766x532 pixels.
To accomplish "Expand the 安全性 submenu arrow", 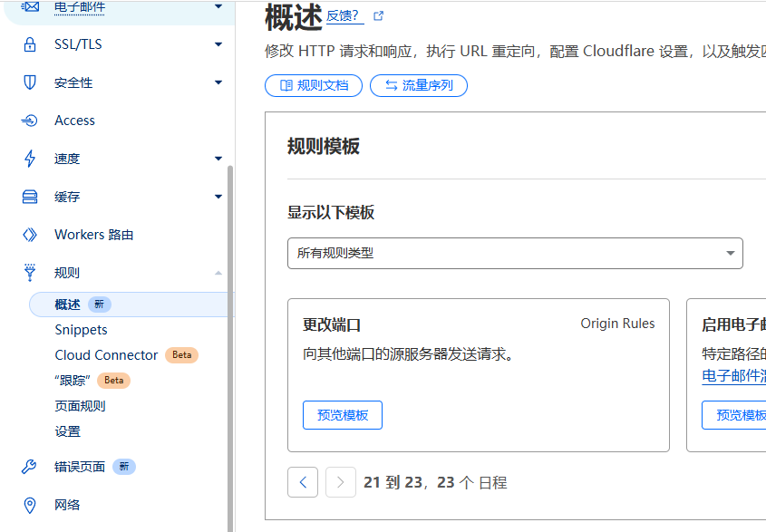I will (x=218, y=82).
